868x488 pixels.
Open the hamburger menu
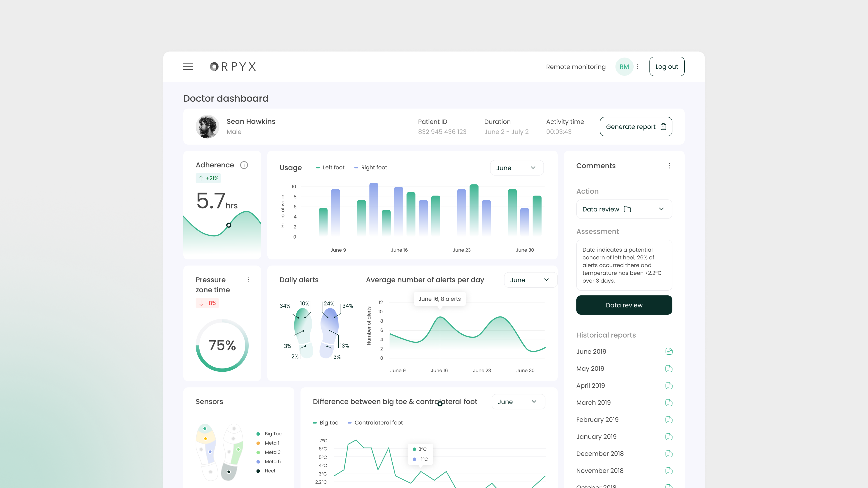pyautogui.click(x=188, y=67)
